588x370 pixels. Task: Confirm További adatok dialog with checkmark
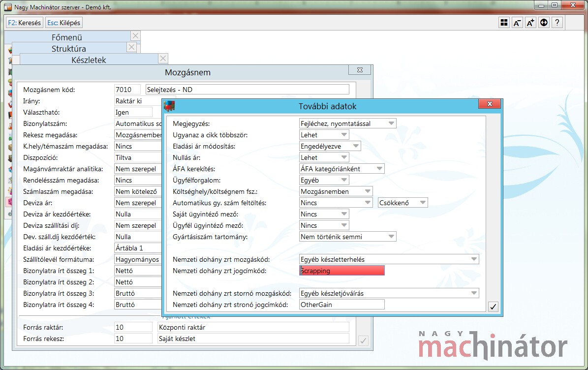(493, 307)
